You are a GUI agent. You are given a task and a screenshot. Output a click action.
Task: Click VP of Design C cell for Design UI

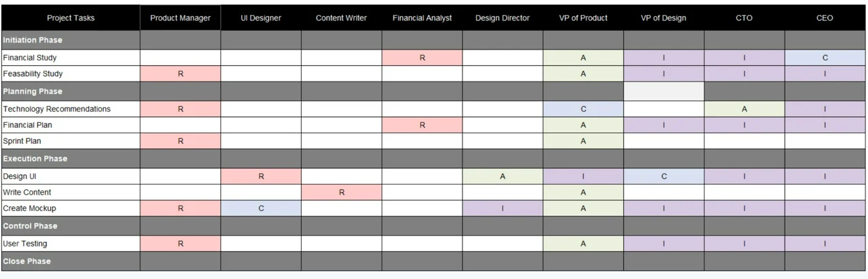click(664, 176)
